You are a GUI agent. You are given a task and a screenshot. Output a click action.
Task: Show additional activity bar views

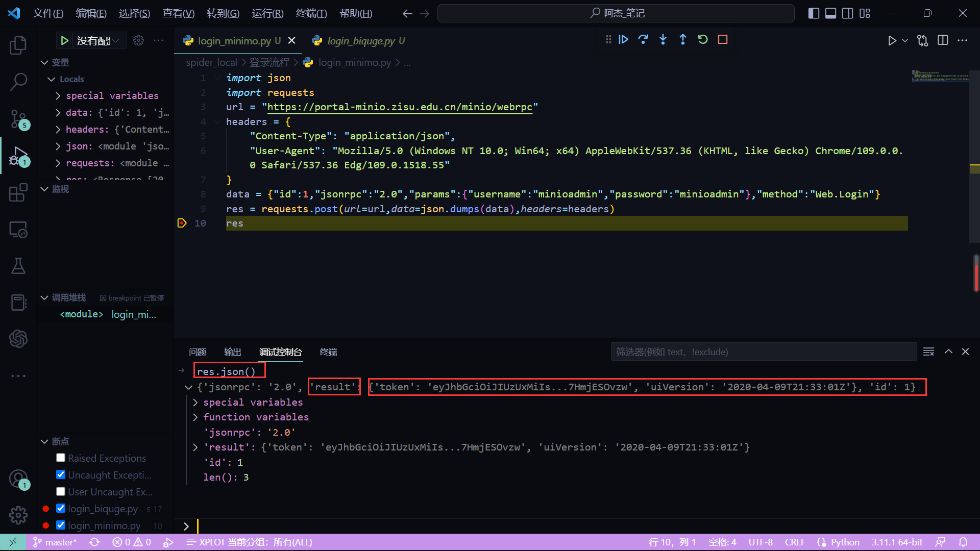tap(18, 376)
